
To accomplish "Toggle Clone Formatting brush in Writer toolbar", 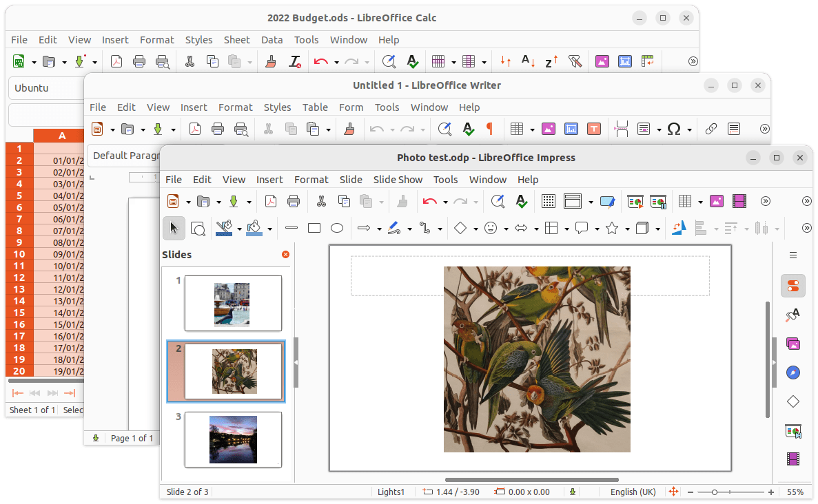I will (x=349, y=129).
